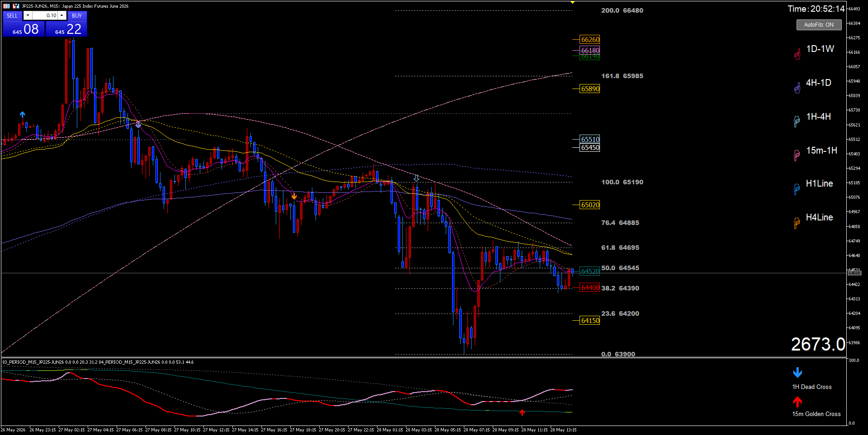Image resolution: width=868 pixels, height=435 pixels.
Task: Click the yellow triangle chart shift marker
Action: point(572,2)
